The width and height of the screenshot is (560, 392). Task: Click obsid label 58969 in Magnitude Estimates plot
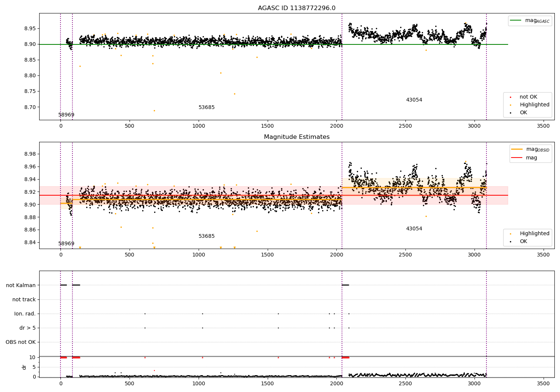(66, 243)
